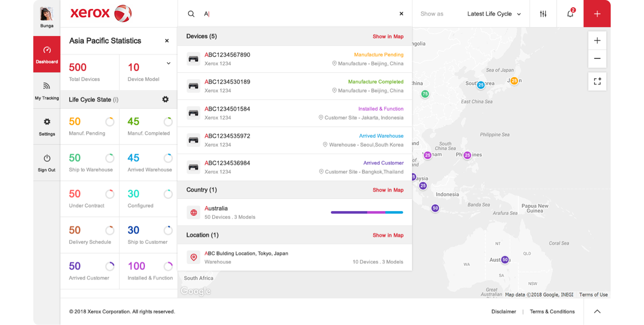
Task: Select the Arrived Customer tile
Action: point(90,271)
